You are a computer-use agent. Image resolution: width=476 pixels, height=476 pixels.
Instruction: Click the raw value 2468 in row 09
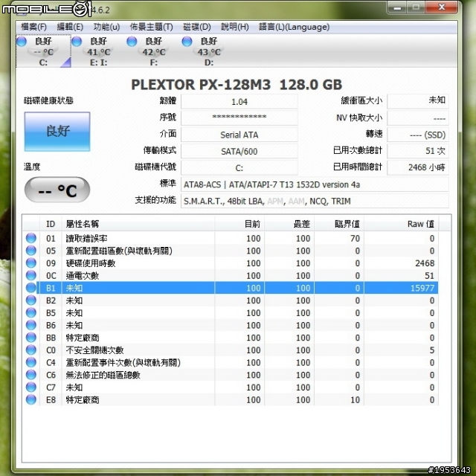point(425,263)
